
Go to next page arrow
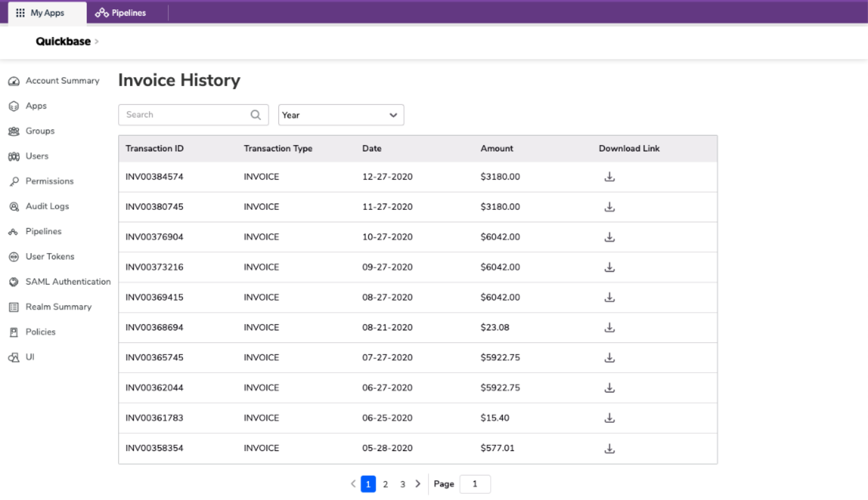[x=418, y=483]
